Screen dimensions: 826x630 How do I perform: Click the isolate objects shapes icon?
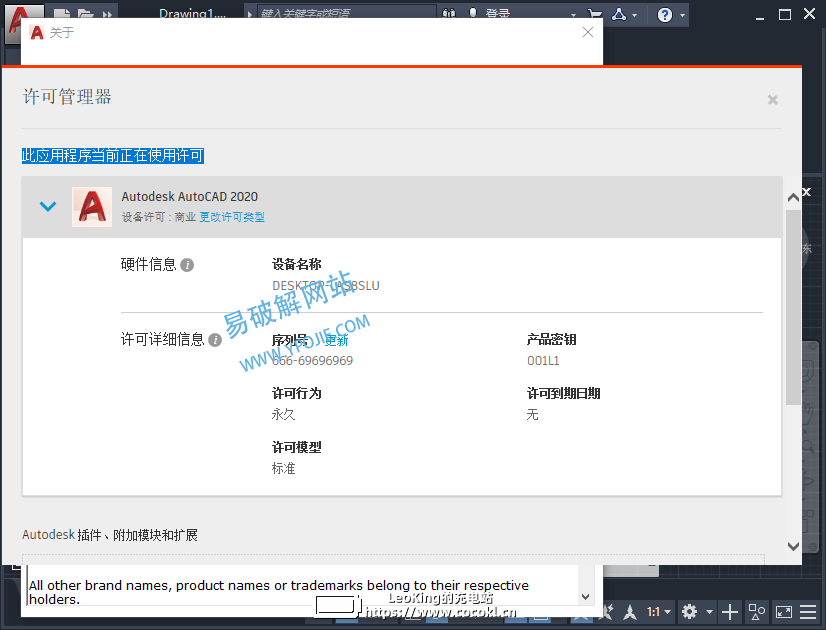tap(757, 612)
